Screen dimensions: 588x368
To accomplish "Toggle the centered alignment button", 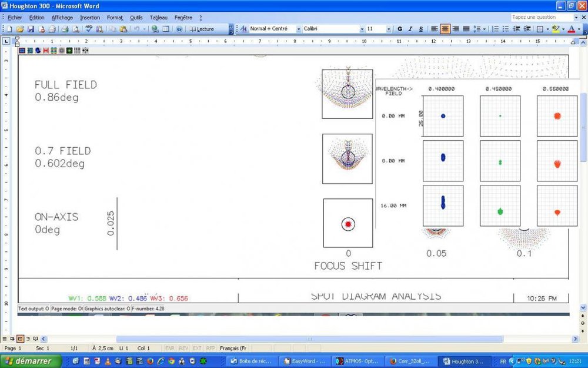I will pos(445,29).
